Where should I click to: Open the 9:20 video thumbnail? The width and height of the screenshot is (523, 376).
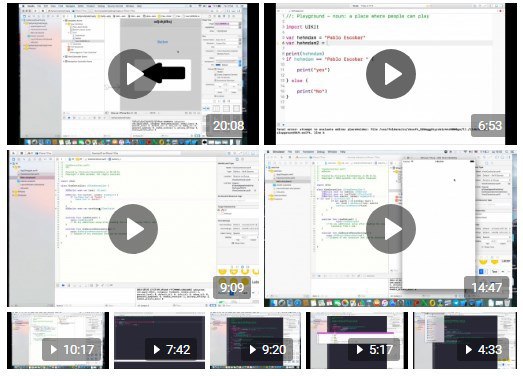pos(255,341)
